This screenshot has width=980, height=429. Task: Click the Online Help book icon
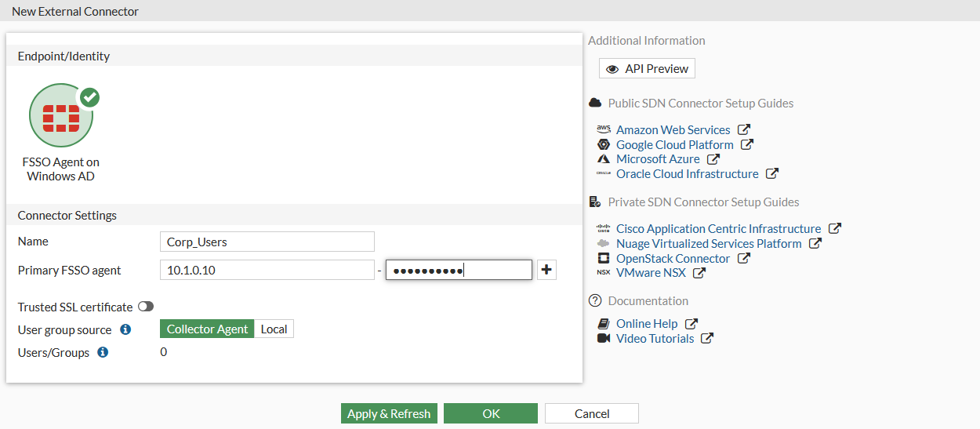(604, 323)
